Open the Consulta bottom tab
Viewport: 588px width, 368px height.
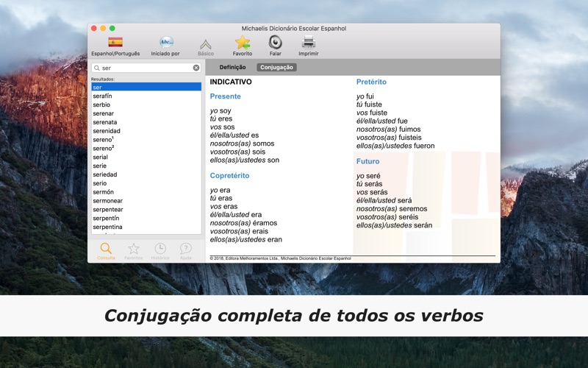[106, 251]
